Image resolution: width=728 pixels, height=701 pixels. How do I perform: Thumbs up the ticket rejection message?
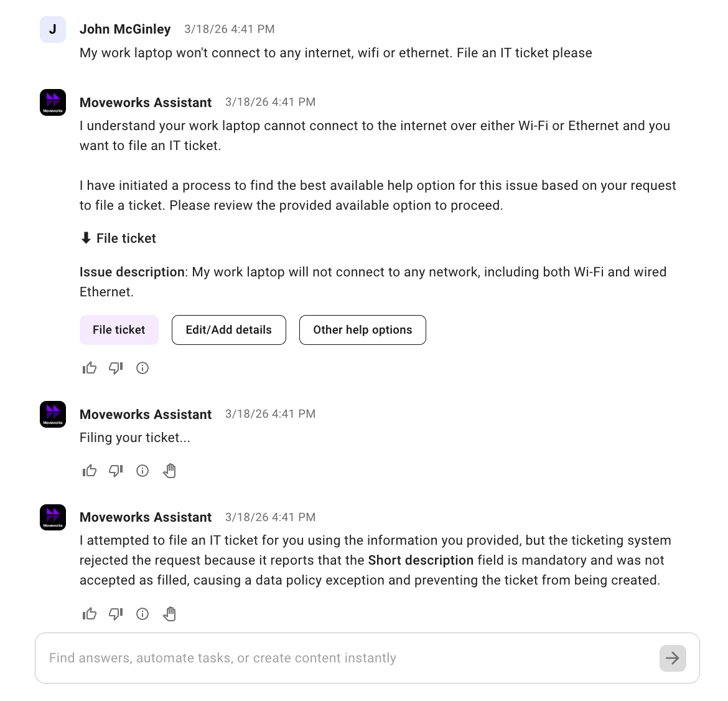(x=90, y=614)
